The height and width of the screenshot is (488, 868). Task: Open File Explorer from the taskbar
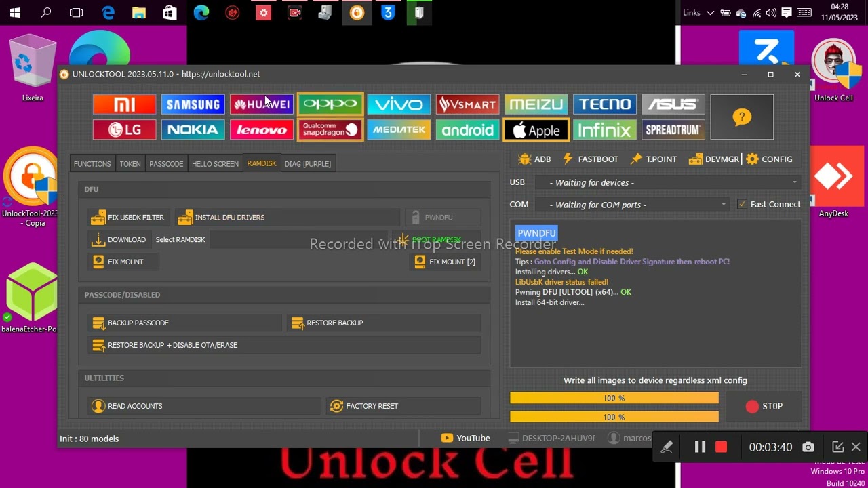click(138, 12)
